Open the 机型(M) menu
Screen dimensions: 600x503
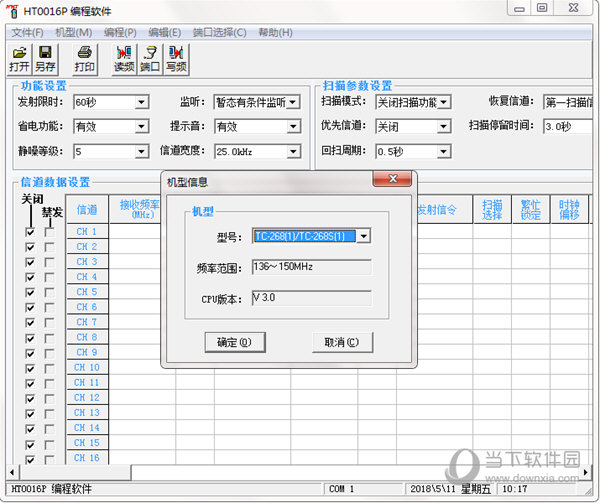[73, 33]
